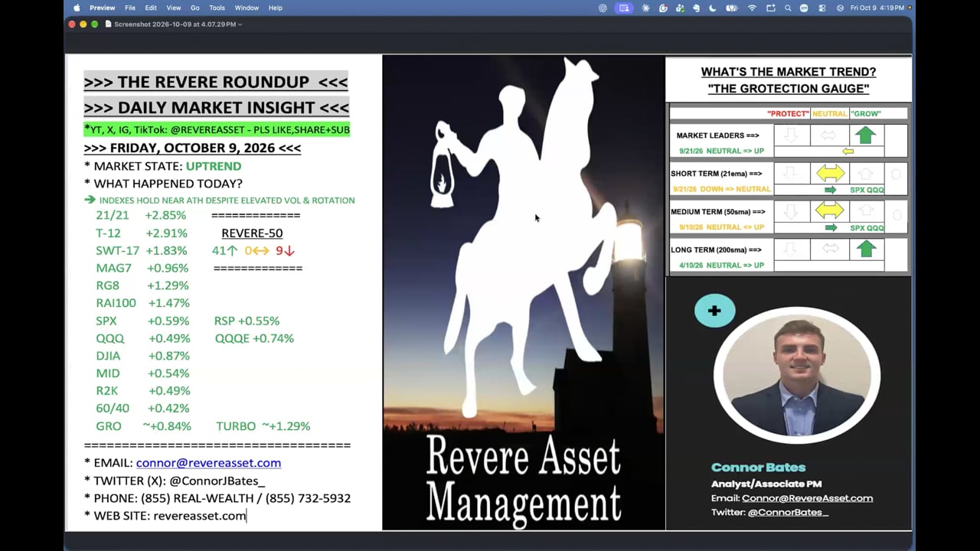Expand the screenshot title dropdown chevron
Screen dimensions: 980x551
coord(240,24)
